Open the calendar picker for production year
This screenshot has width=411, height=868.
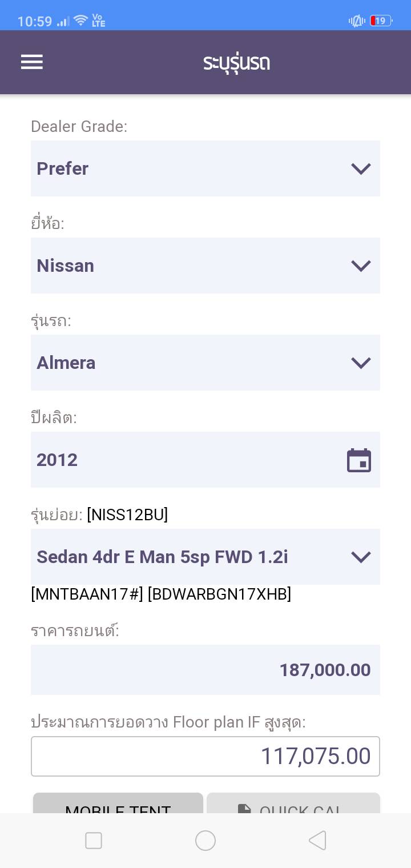[359, 460]
